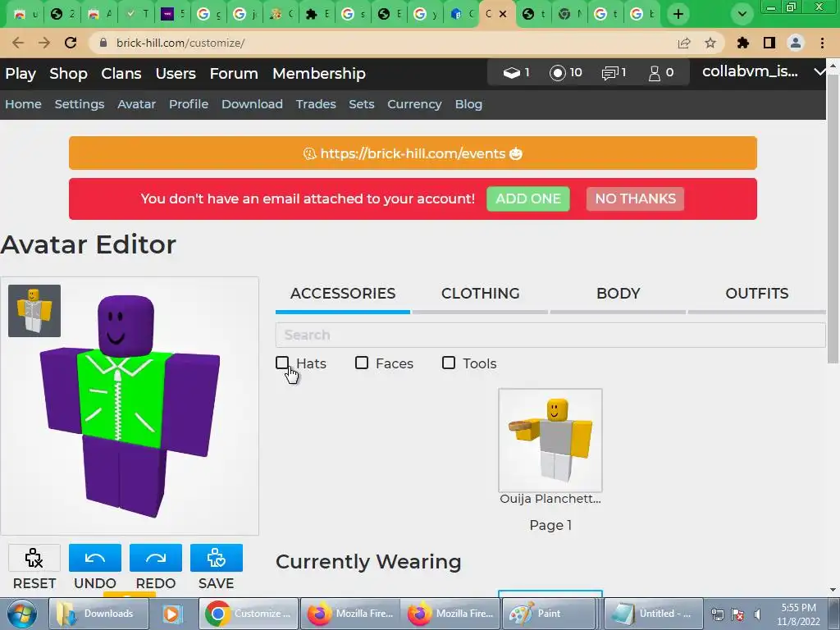
Task: Enable the Tools filter checkbox
Action: point(449,363)
